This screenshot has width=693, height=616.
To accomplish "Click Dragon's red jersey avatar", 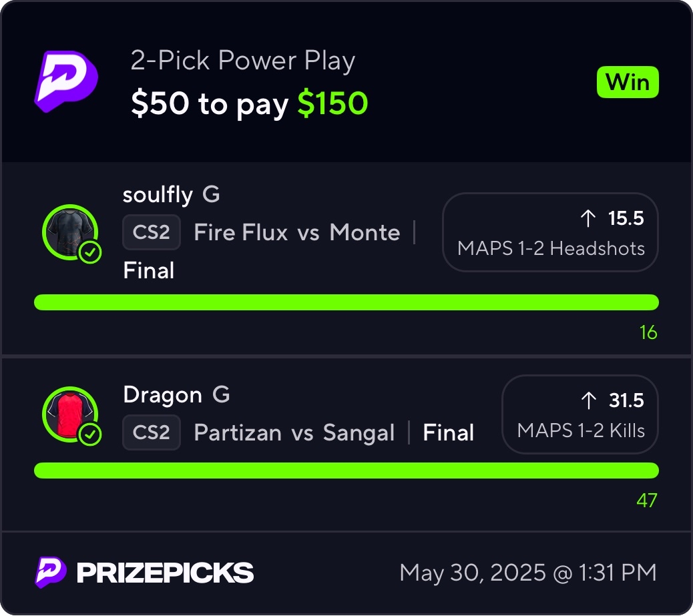I will [68, 413].
